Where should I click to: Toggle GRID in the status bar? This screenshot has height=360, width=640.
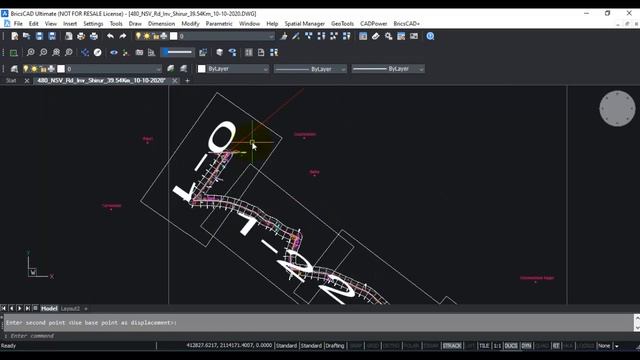372,346
